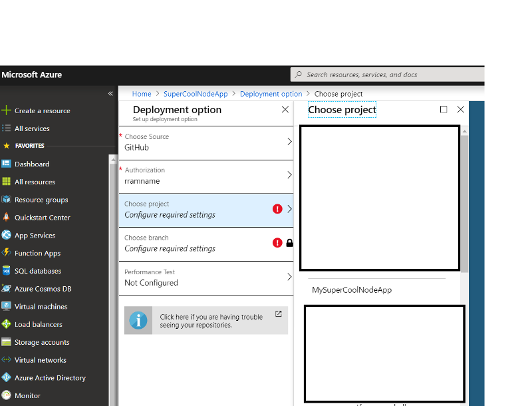Click the Function Apps lightning icon
Image resolution: width=532 pixels, height=406 pixels.
(x=6, y=252)
